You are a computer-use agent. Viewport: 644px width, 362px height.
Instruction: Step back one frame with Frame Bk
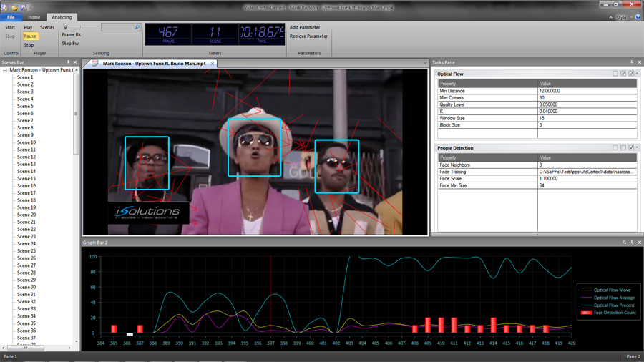click(x=72, y=35)
